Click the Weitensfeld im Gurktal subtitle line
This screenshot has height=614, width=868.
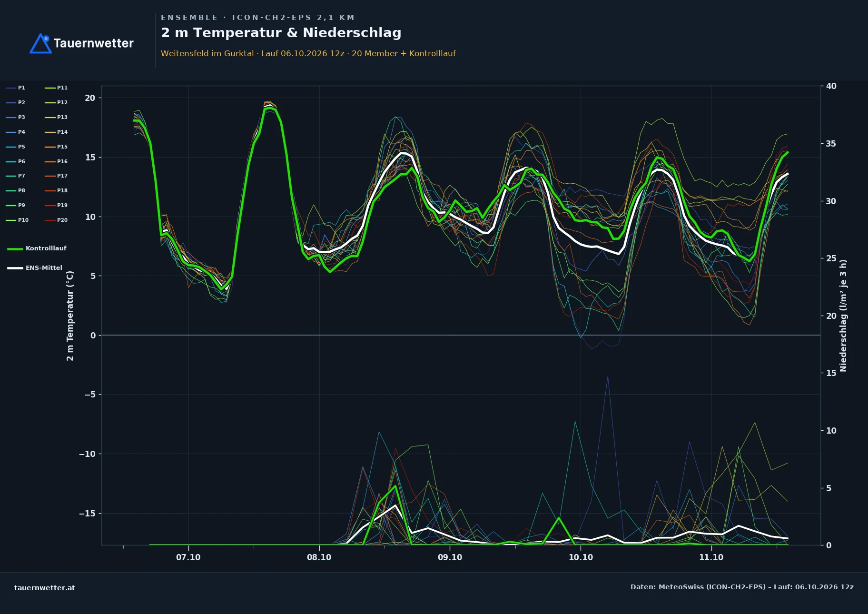[308, 53]
